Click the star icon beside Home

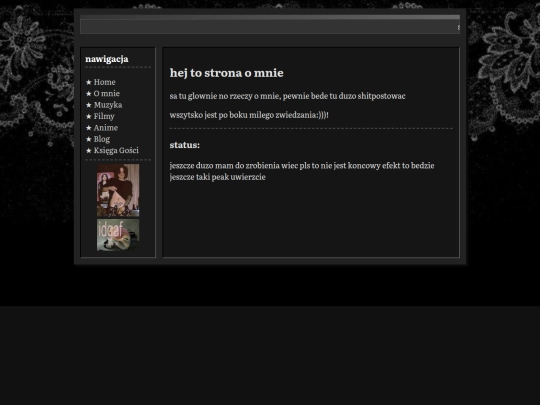click(x=89, y=82)
